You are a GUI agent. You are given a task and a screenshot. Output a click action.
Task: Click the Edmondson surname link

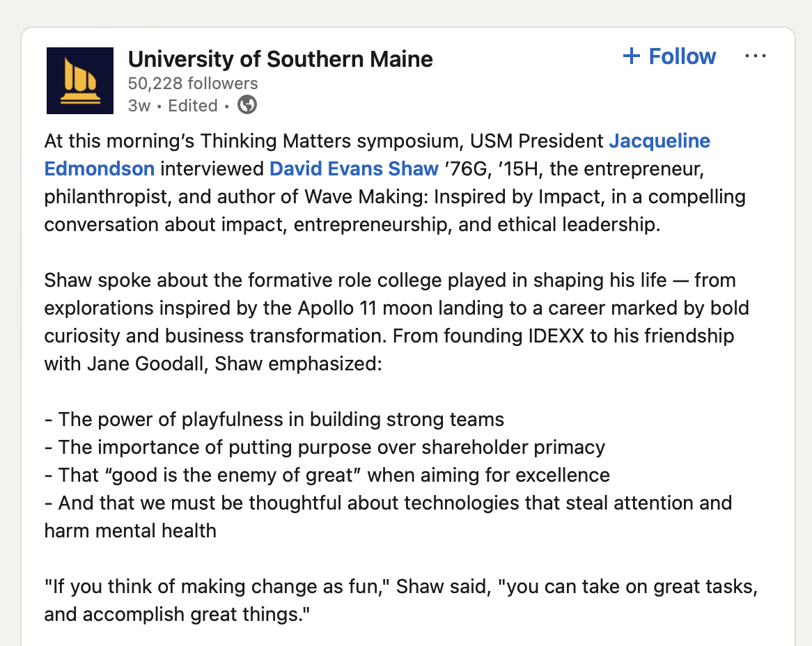(99, 168)
